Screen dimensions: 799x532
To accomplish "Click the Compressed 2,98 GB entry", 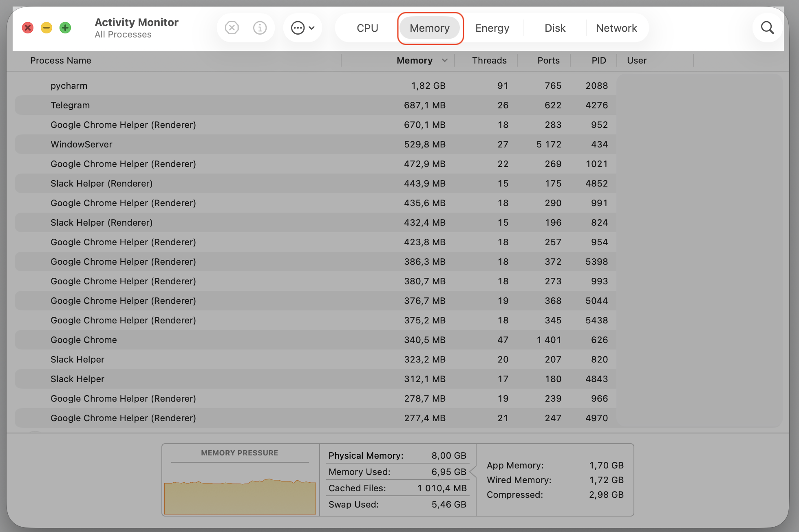I will [555, 495].
